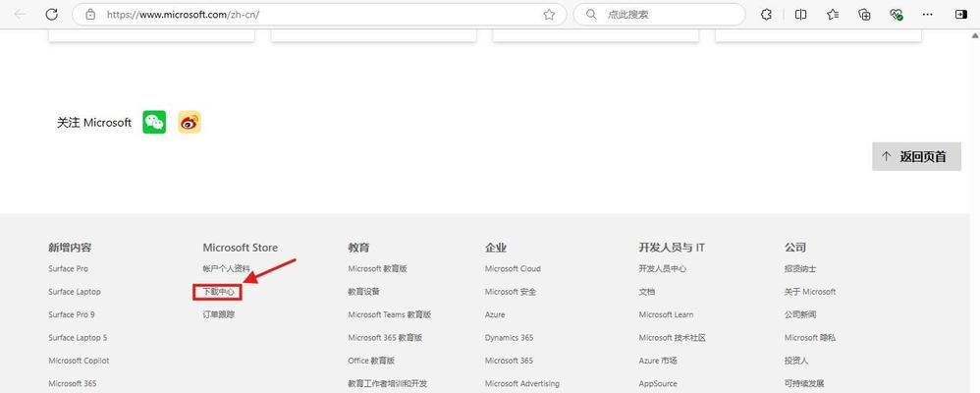Open the 可持续发展 link

(x=804, y=383)
